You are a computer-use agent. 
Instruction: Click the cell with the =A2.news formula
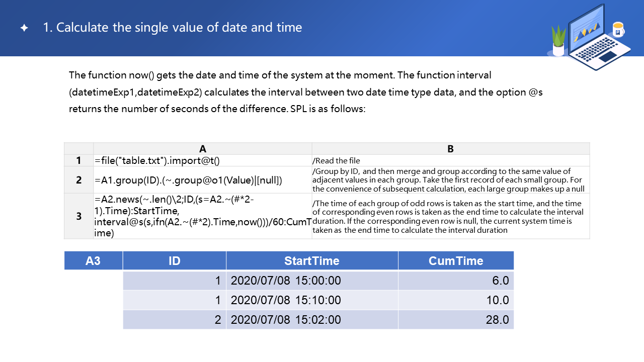tap(203, 216)
